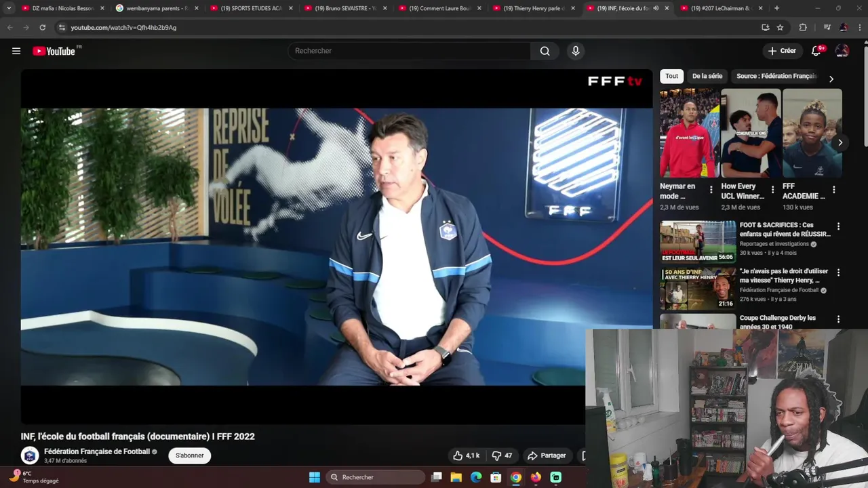Viewport: 868px width, 488px height.
Task: Click the search magnifier button
Action: [545, 51]
